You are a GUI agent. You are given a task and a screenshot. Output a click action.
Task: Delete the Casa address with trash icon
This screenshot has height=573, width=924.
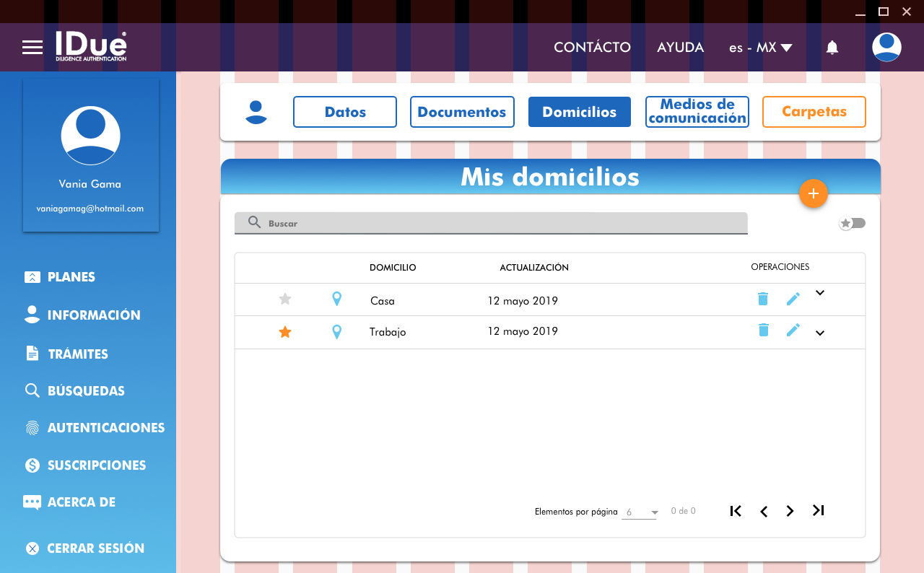tap(763, 299)
